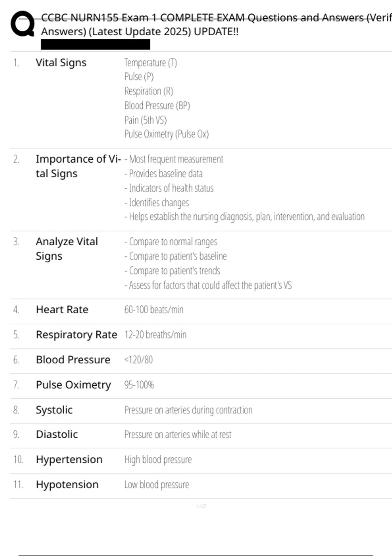Click the 60-100 beats/min definition

(x=154, y=309)
